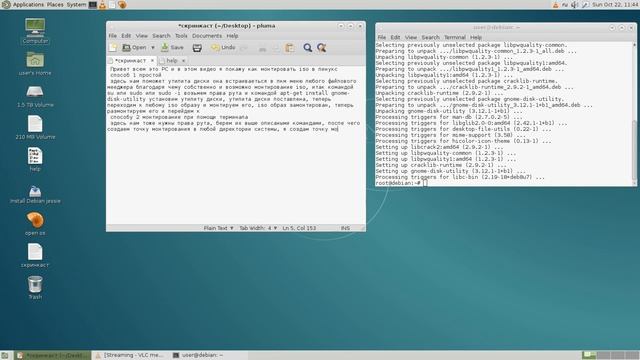Click the volume speaker icon in tray
This screenshot has height=360, width=640.
575,5
